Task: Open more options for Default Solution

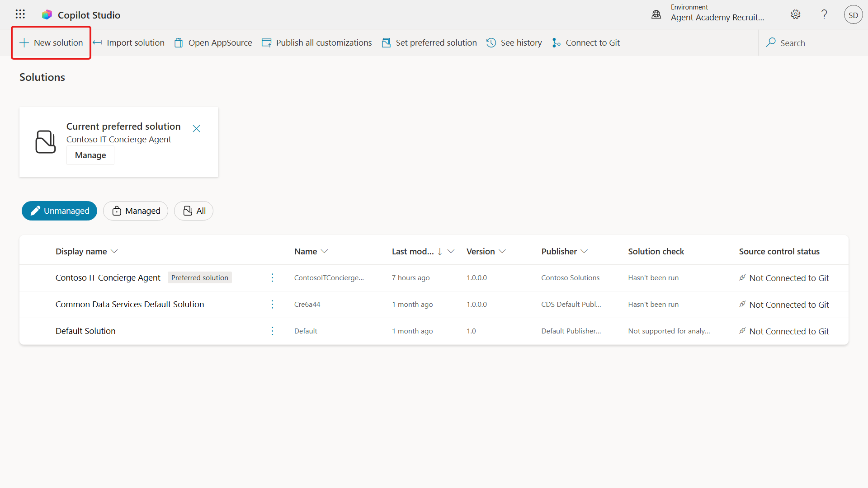Action: pos(272,331)
